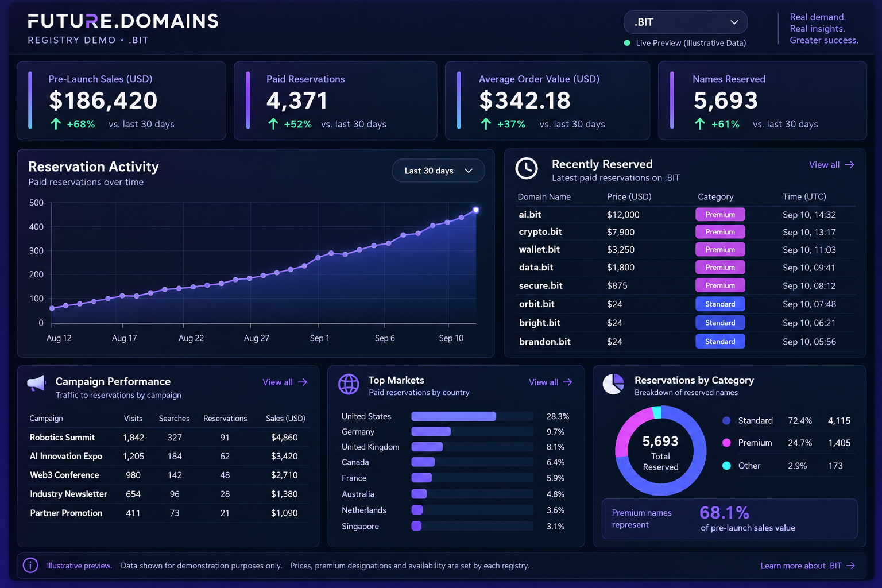Click the Canada market bar

click(x=423, y=462)
